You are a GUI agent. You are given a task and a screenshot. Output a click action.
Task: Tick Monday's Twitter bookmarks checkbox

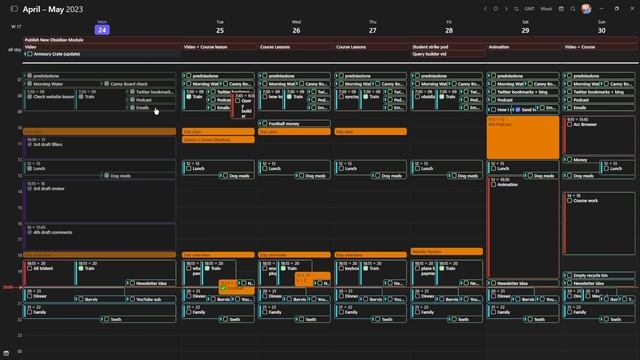click(x=132, y=92)
